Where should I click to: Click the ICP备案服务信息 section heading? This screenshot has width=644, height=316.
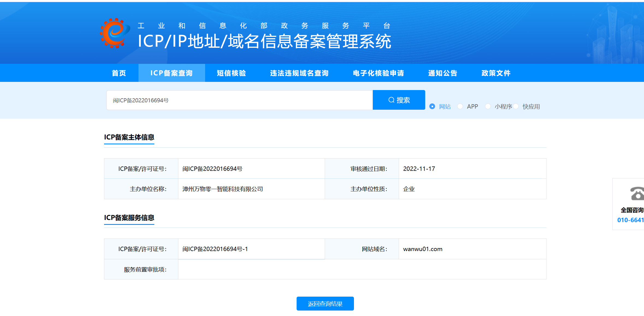(x=129, y=218)
